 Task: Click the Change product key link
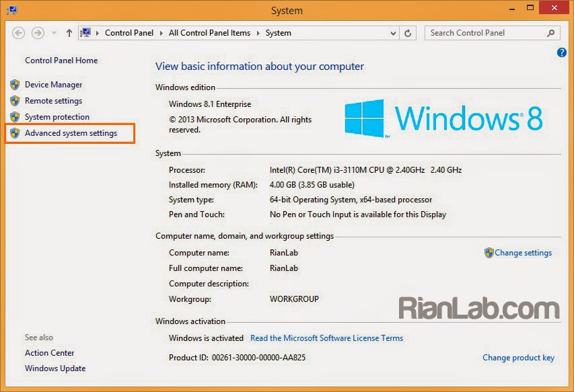pos(518,357)
